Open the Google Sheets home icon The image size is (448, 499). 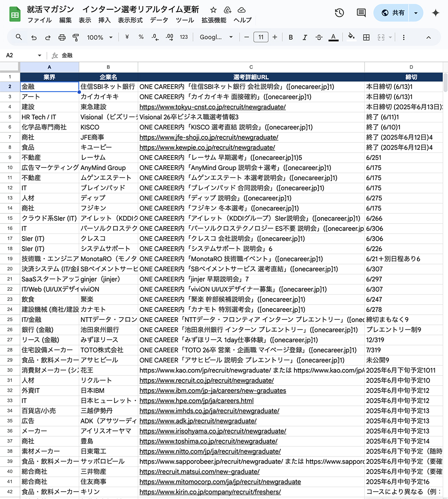15,15
